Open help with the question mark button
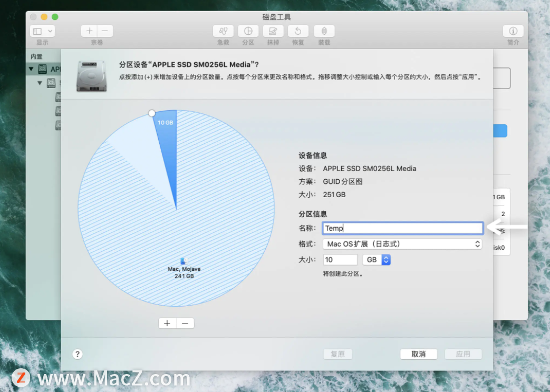 pos(78,354)
